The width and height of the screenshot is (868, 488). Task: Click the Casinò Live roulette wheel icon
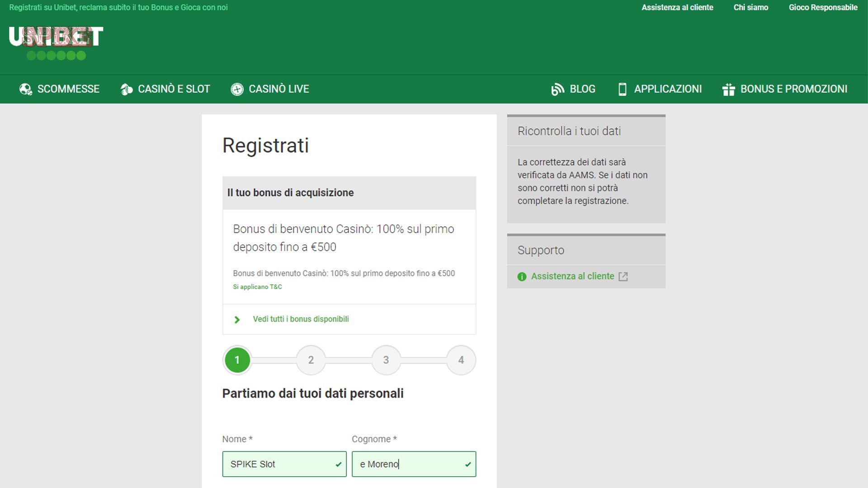[x=237, y=89]
